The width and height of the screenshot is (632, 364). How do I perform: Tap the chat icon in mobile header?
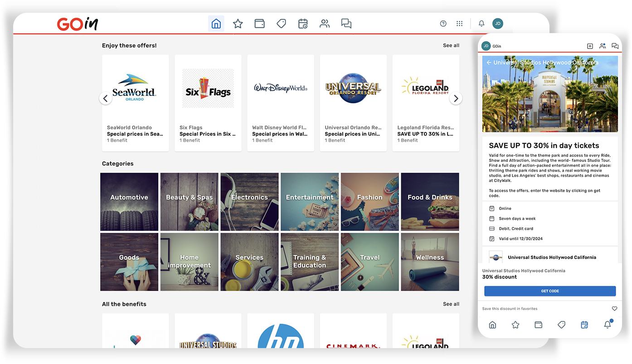(615, 46)
